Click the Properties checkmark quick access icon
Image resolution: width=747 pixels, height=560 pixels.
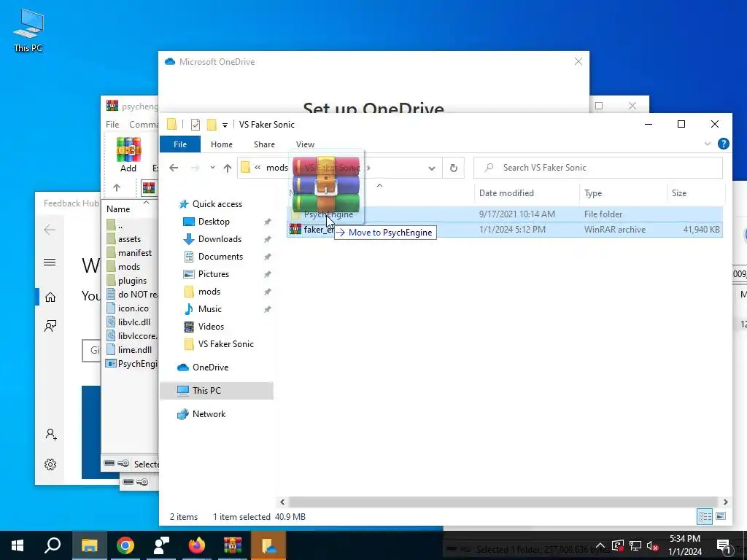[x=196, y=125]
